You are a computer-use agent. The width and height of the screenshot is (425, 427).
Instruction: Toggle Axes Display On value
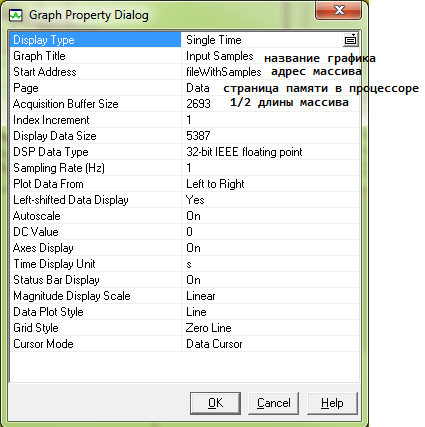point(193,248)
